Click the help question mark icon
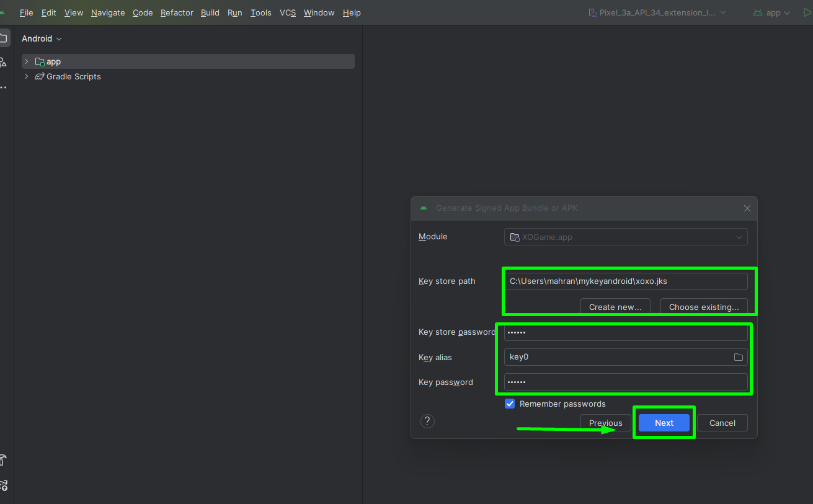This screenshot has width=813, height=504. [x=427, y=422]
